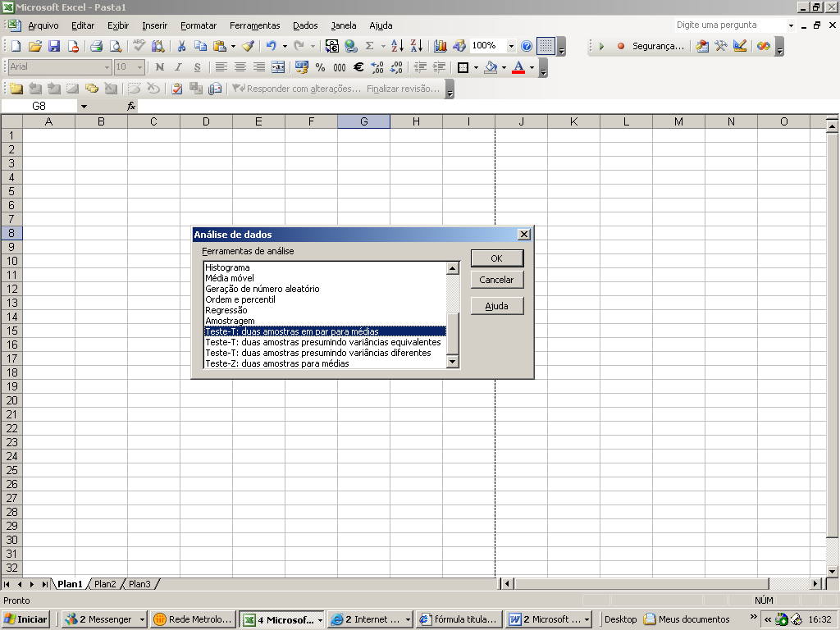The image size is (840, 630).
Task: Click the Merge and Center icon
Action: click(x=278, y=67)
